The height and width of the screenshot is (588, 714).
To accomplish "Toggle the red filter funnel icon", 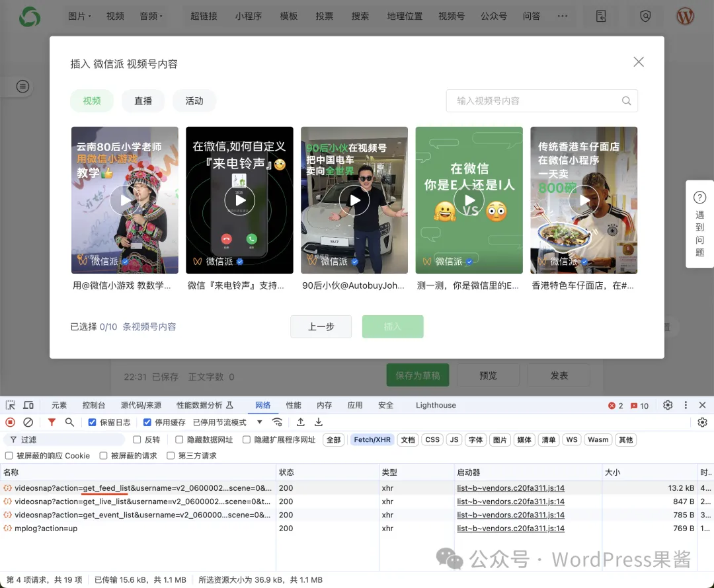I will pyautogui.click(x=52, y=422).
